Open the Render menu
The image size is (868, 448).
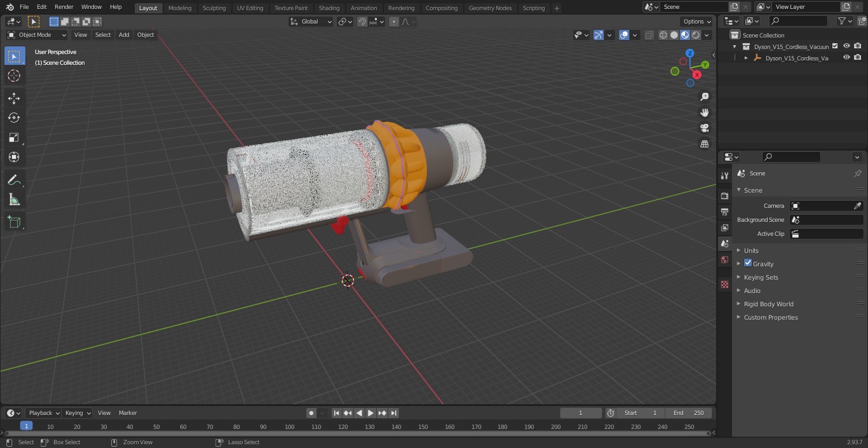click(64, 7)
